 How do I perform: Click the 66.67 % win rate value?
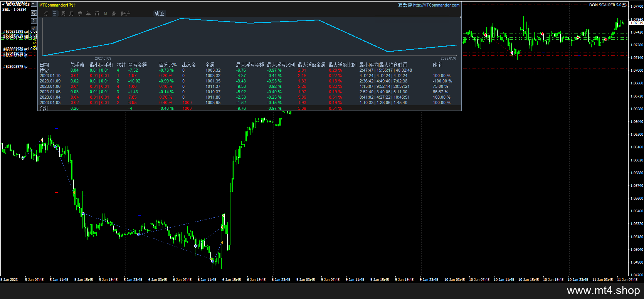tap(441, 92)
